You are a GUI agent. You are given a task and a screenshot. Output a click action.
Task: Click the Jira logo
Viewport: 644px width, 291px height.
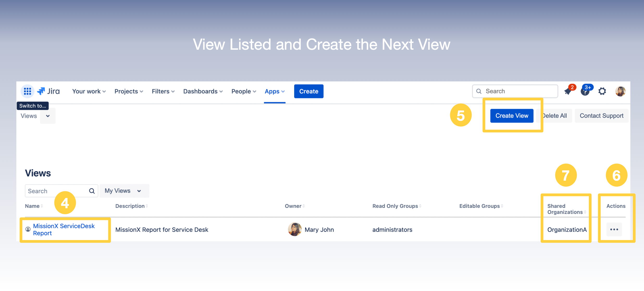49,91
